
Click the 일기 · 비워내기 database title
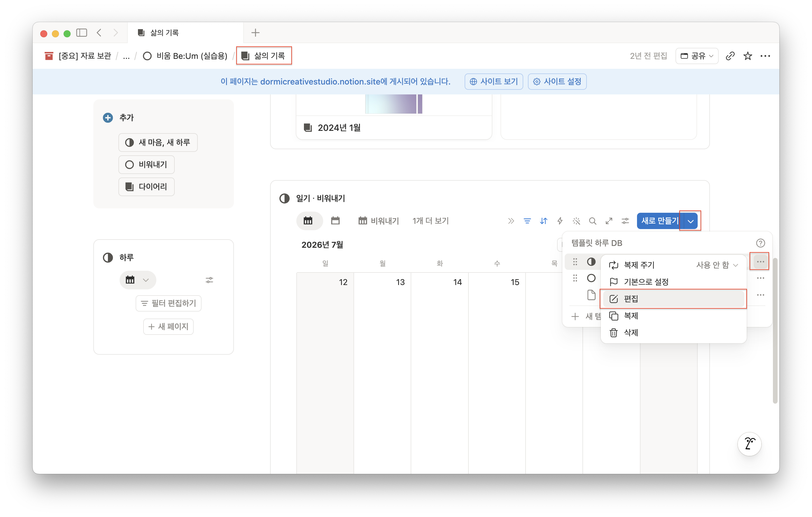point(320,198)
